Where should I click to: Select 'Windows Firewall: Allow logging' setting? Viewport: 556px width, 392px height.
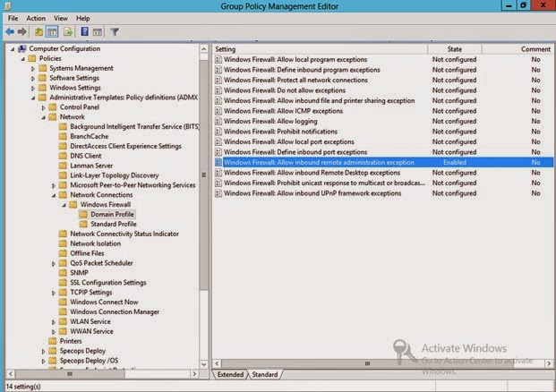point(270,121)
